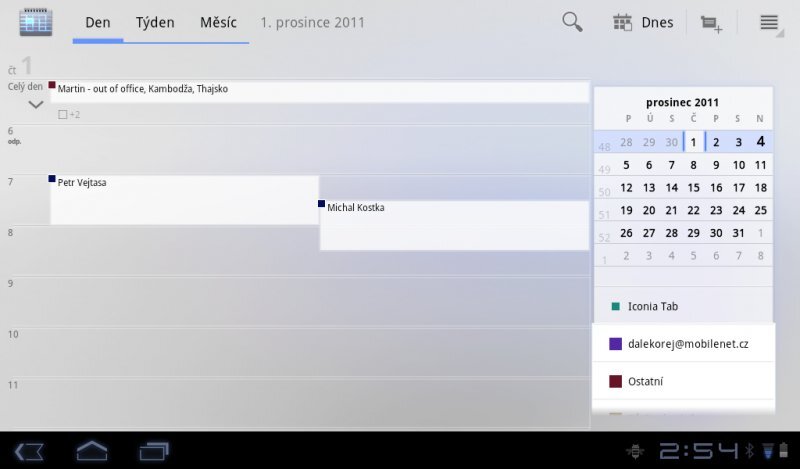The image size is (800, 469).
Task: Create a new event with plus icon
Action: point(711,23)
